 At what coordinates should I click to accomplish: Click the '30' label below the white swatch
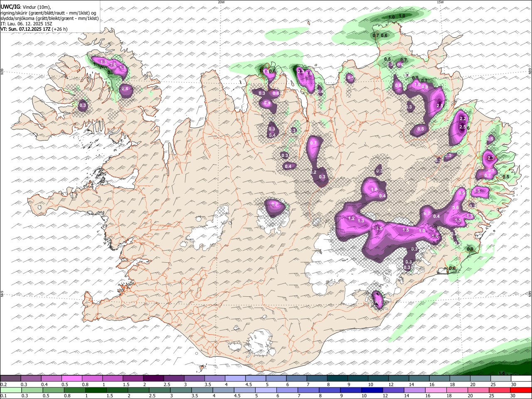pyautogui.click(x=514, y=384)
